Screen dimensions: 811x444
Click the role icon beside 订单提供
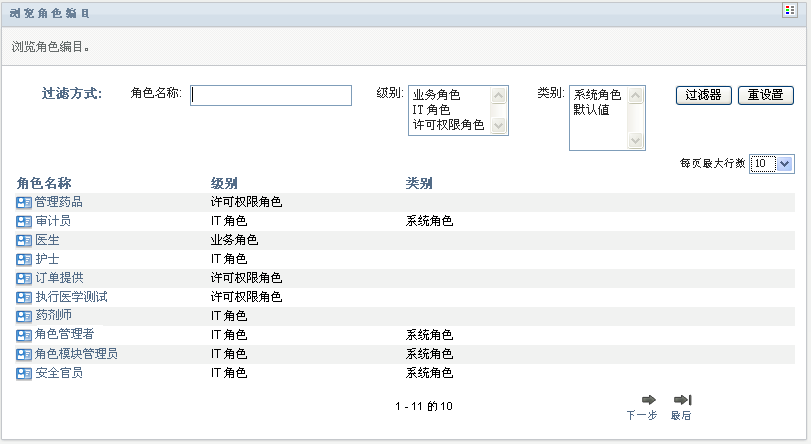pos(24,278)
